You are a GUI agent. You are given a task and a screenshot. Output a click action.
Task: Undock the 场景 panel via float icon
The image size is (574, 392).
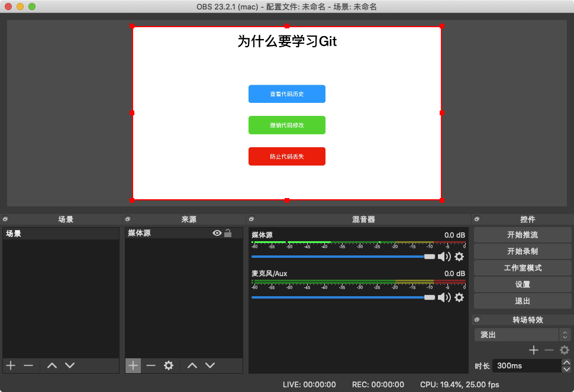(x=5, y=219)
